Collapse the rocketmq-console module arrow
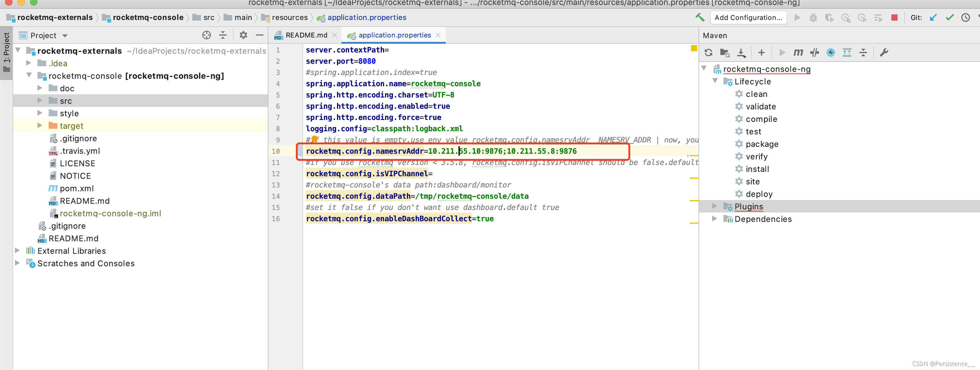 pos(29,75)
